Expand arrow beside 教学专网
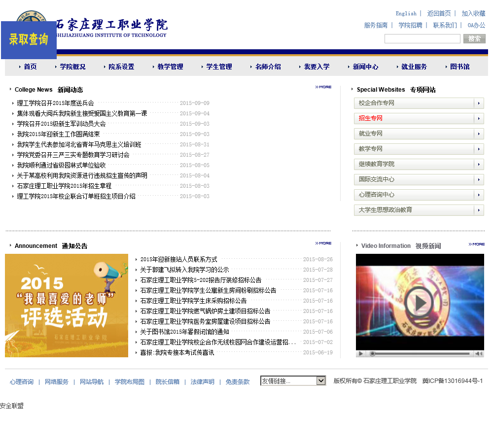Viewport: 493px width, 448px height. (479, 149)
